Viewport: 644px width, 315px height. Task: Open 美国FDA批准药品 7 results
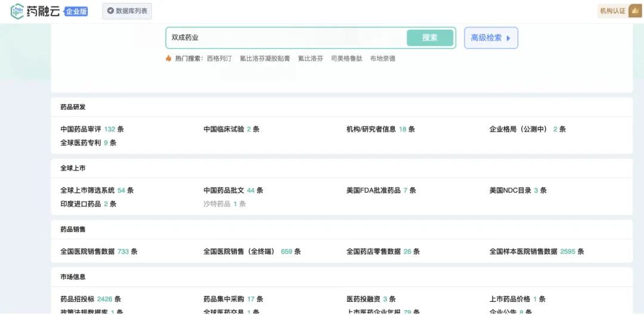(x=380, y=190)
